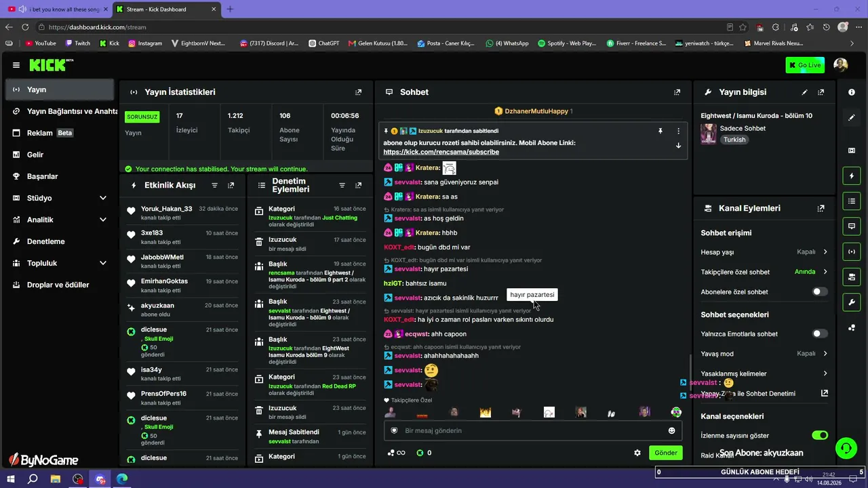
Task: Open pinned message three-dot options
Action: point(678,131)
